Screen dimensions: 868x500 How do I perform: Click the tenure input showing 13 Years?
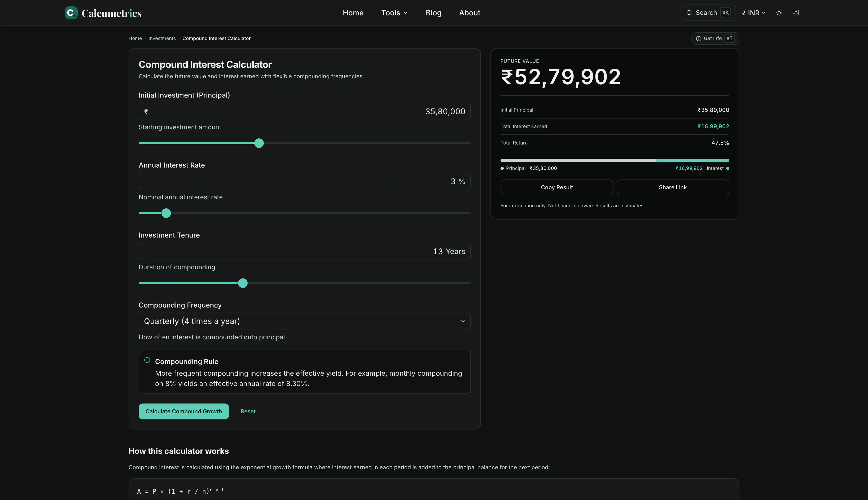305,251
